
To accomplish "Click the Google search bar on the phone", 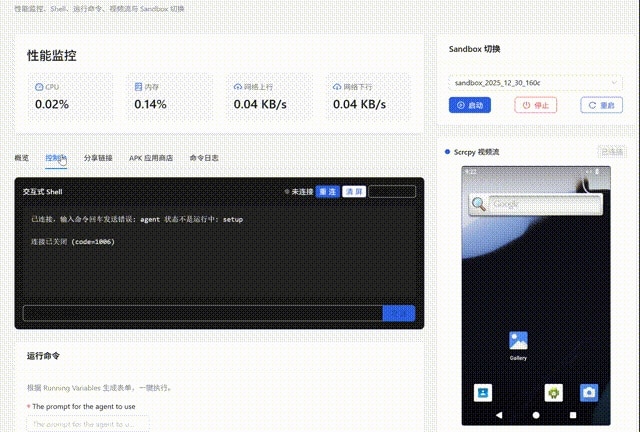I will pos(545,204).
